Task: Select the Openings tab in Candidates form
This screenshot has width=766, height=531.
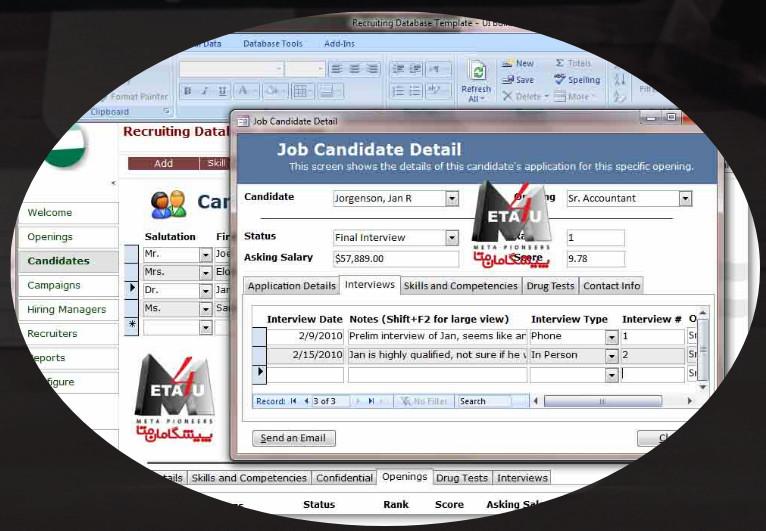Action: point(404,477)
